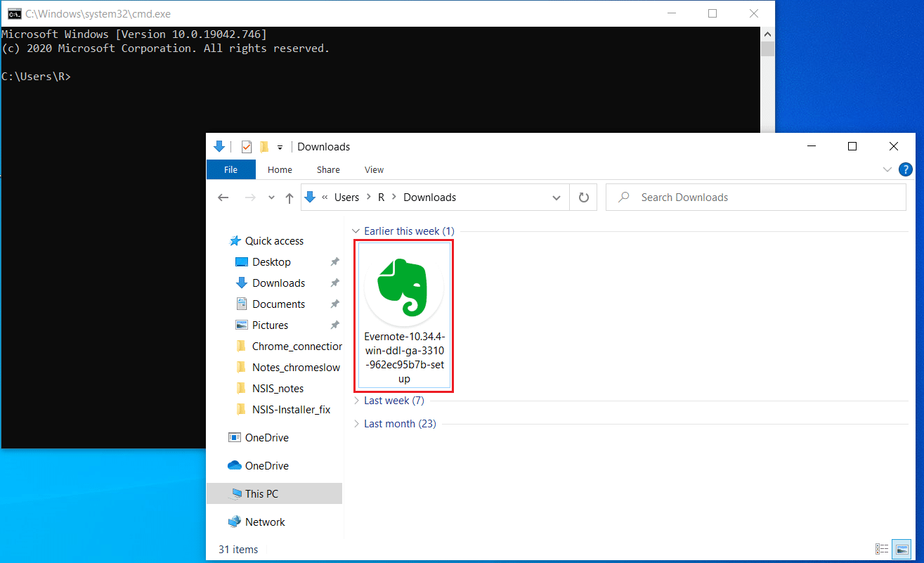Open the Chrome_connection folder in sidebar
The image size is (924, 563).
tap(297, 347)
